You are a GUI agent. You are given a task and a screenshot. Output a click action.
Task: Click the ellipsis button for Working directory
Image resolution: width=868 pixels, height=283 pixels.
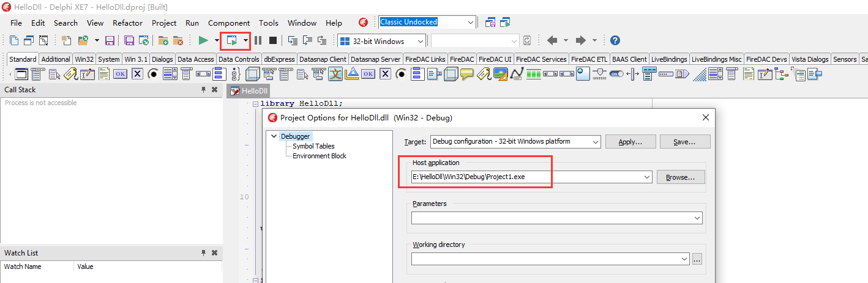point(697,259)
